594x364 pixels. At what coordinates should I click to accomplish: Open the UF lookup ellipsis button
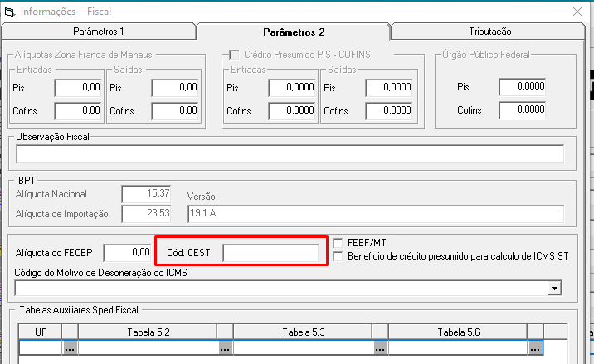(70, 347)
